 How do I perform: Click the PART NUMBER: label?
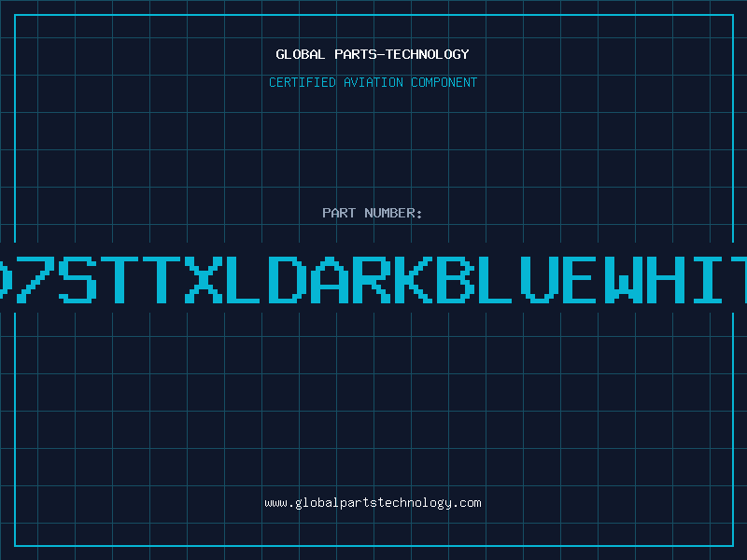coord(372,213)
